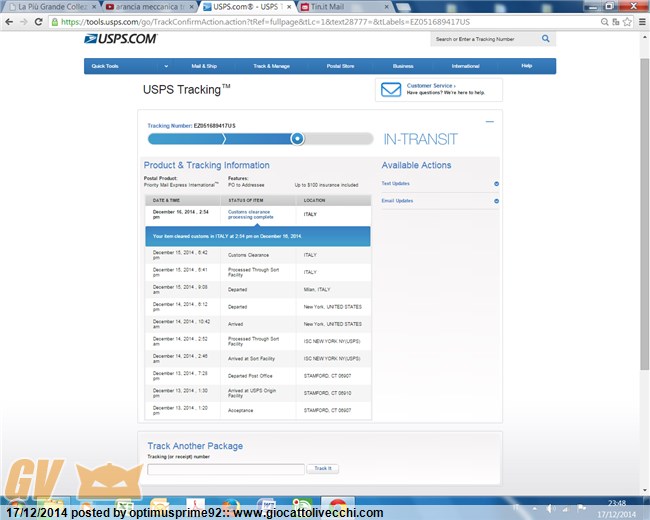Click the Arrived at Sort Facility row
This screenshot has height=520, width=650.
pos(258,359)
